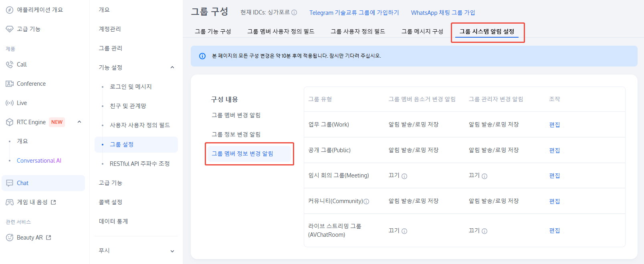Click mute-alert info icon in Meeting row
The image size is (644, 264).
404,176
